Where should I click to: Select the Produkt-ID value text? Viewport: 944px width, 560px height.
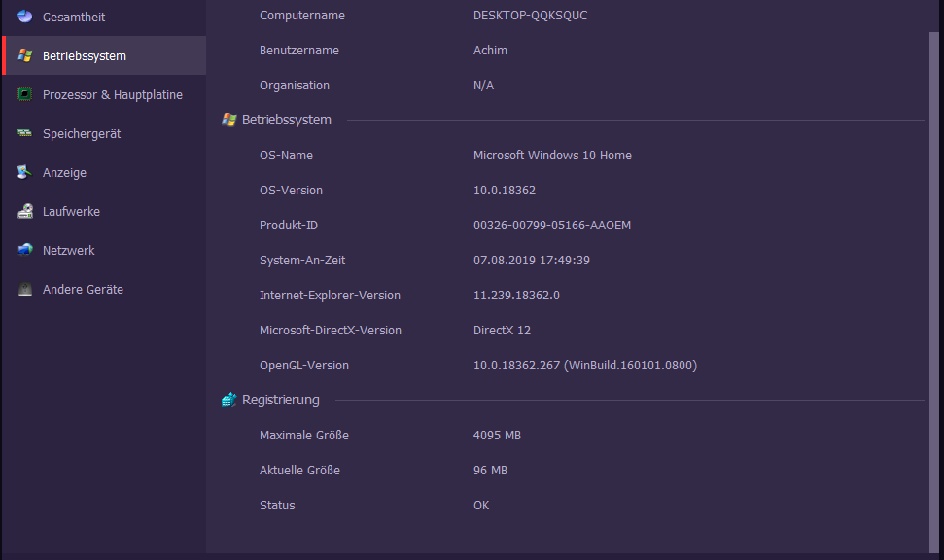tap(551, 225)
